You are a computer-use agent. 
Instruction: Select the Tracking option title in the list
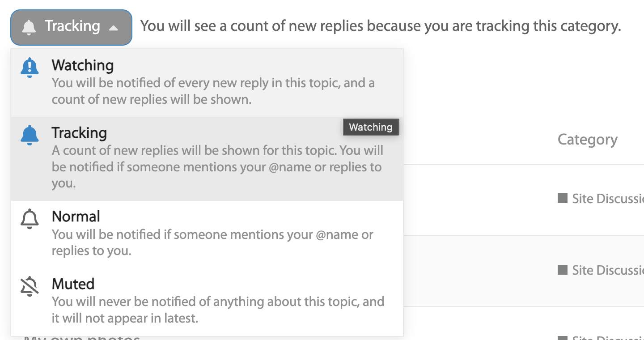(79, 133)
